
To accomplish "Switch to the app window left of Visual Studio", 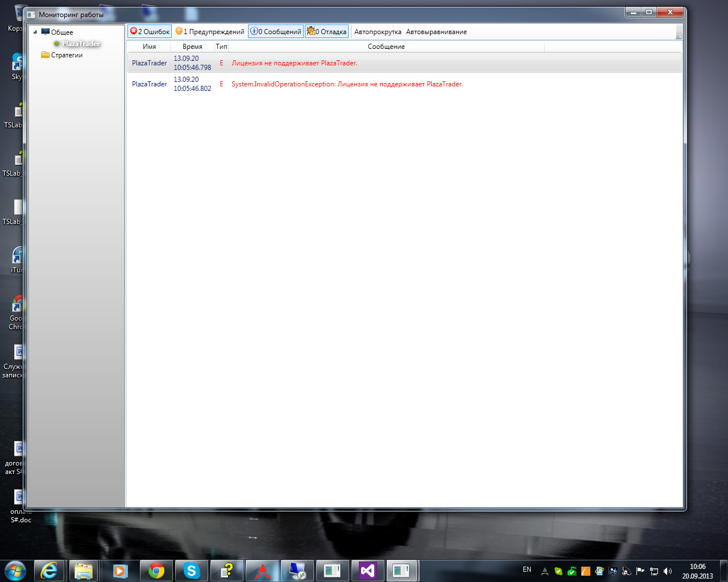I will (x=332, y=571).
